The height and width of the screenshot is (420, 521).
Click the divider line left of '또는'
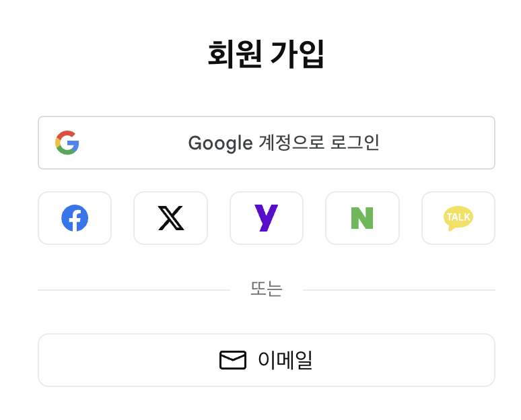[x=133, y=290]
